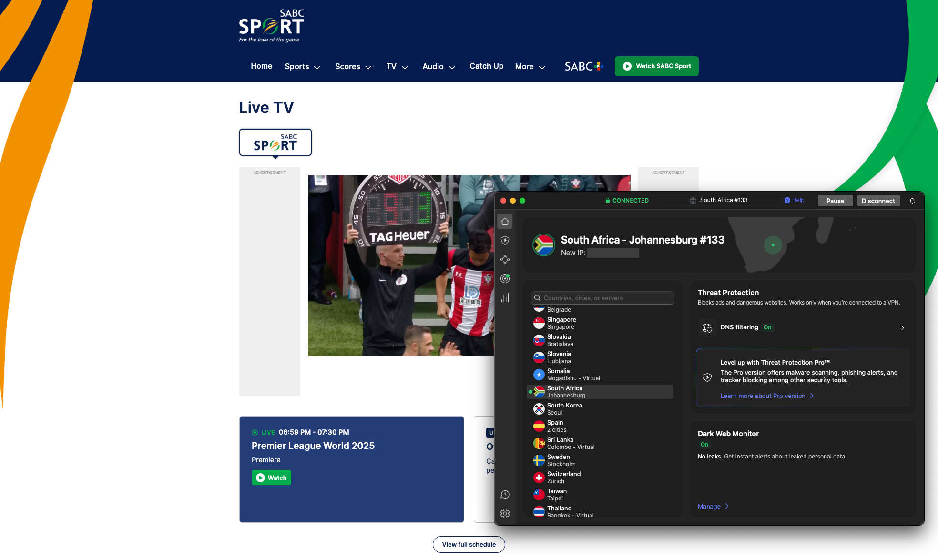Click CONNECTED status in VPN title bar
938x560 pixels.
click(627, 201)
